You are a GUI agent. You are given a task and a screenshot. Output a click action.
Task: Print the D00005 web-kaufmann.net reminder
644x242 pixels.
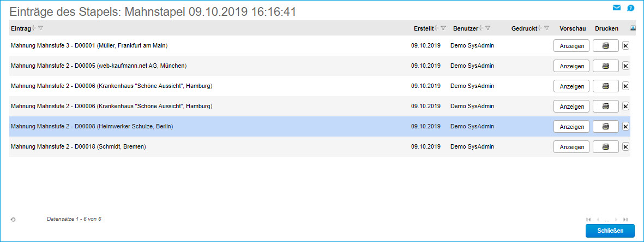tap(606, 66)
